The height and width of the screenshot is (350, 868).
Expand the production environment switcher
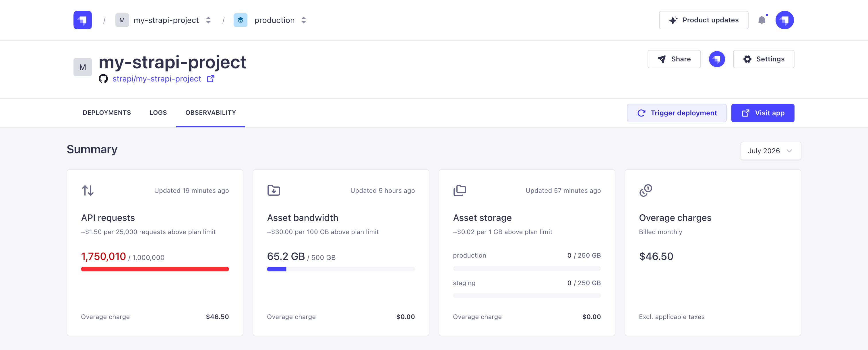[304, 20]
